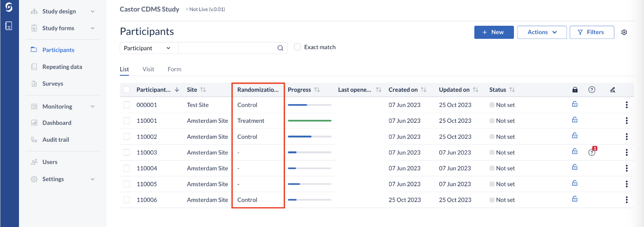Click the lock column header icon

(575, 90)
